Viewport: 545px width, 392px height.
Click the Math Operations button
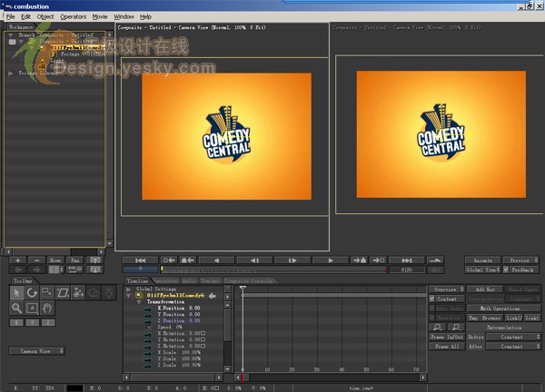tap(503, 308)
